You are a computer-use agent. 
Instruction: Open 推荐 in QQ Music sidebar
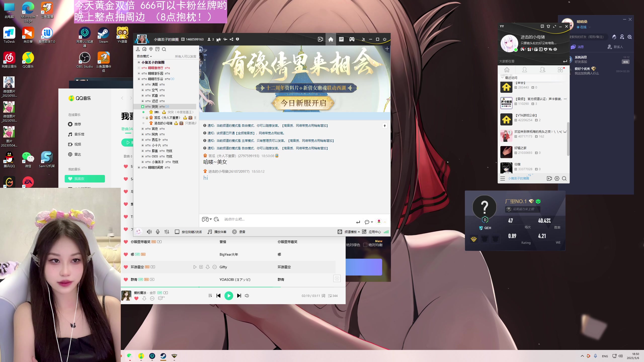(75, 124)
